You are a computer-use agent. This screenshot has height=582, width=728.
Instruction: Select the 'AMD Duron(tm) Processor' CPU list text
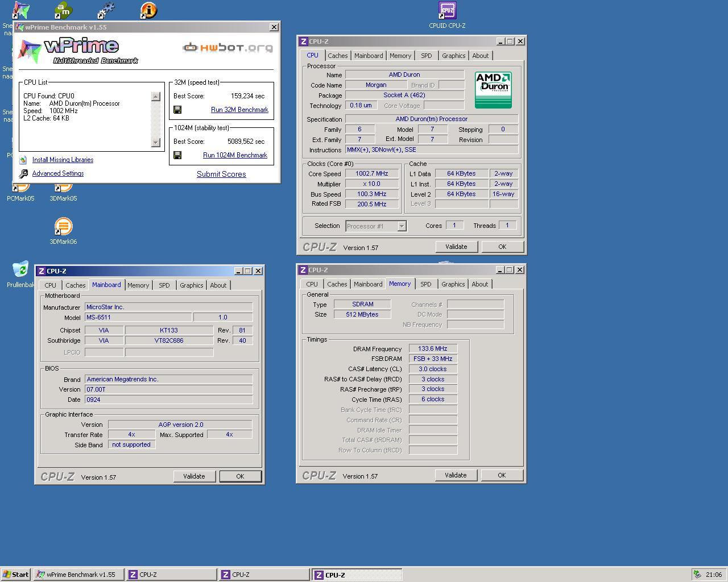pyautogui.click(x=85, y=103)
